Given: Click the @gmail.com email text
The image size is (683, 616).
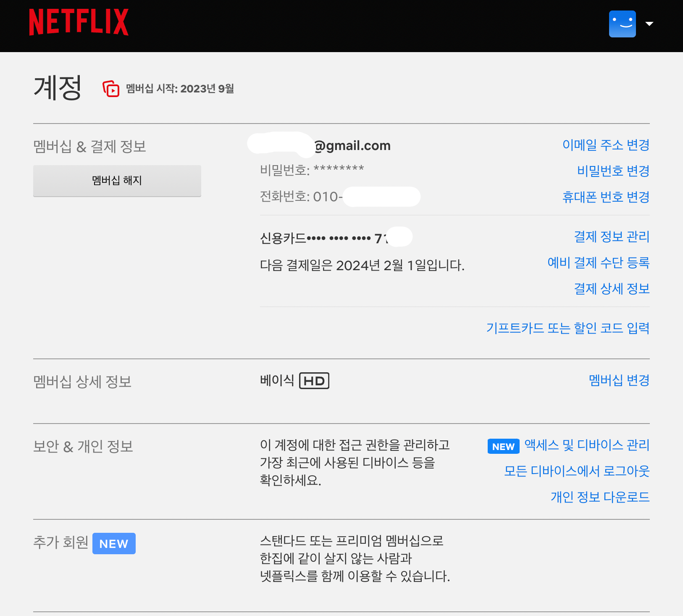Looking at the screenshot, I should pyautogui.click(x=352, y=146).
